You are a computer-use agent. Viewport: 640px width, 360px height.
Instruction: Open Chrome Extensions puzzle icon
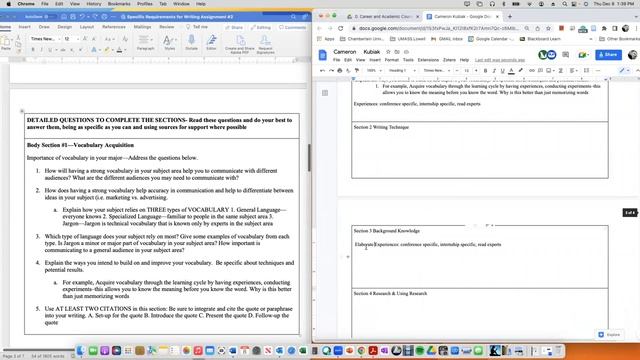604,29
